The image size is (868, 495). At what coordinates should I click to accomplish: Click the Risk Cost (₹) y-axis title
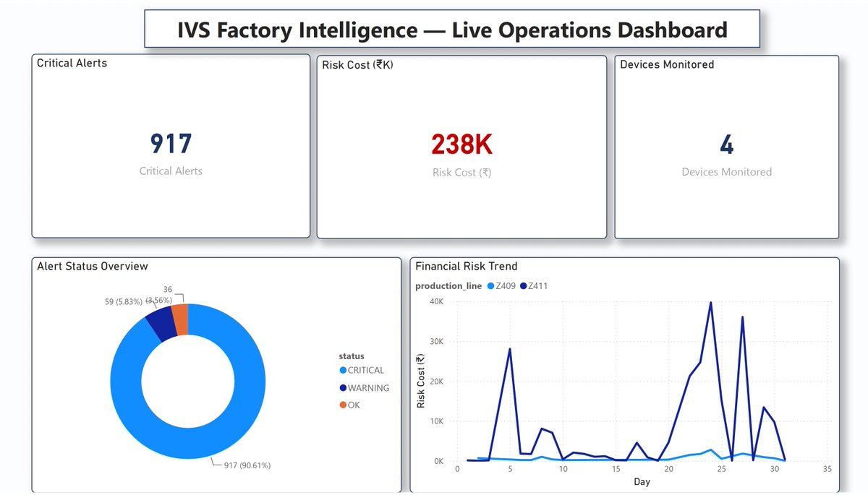click(x=422, y=381)
